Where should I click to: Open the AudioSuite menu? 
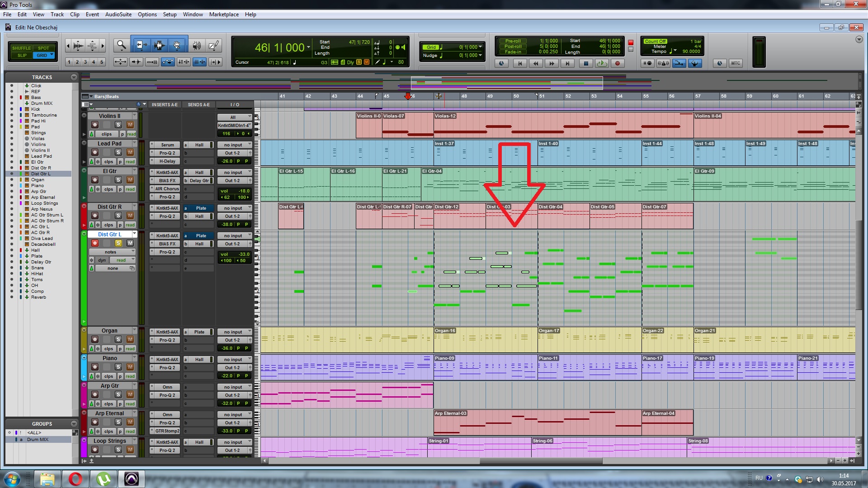pos(118,14)
